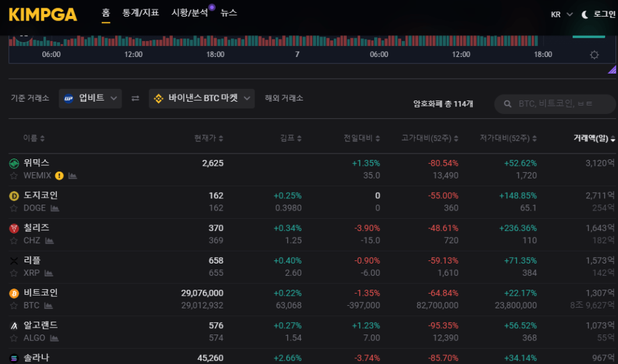618x364 pixels.
Task: Click the search magnifier icon
Action: pyautogui.click(x=508, y=104)
